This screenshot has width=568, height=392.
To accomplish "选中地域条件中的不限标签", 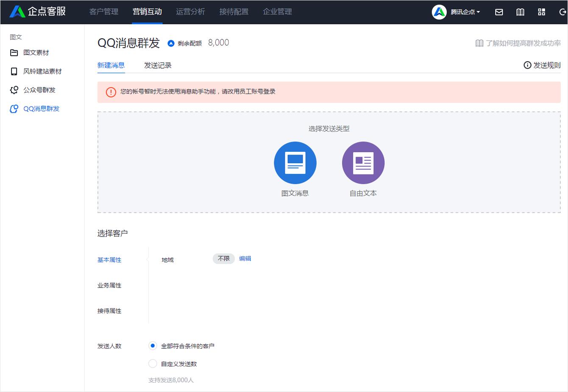I will pos(223,259).
